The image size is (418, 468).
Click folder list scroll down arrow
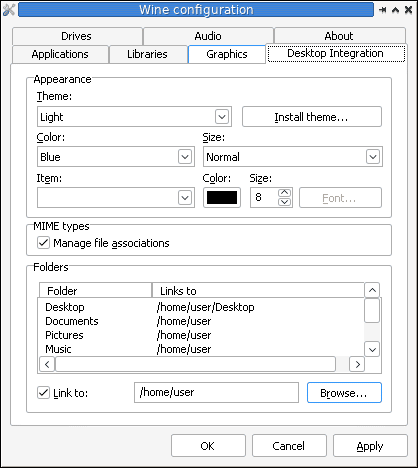click(372, 350)
